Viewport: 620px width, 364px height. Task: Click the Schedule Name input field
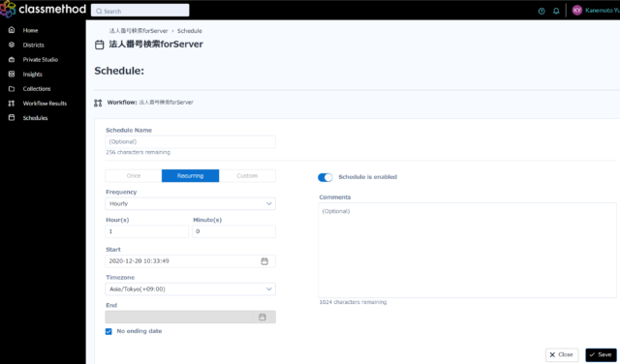point(190,142)
